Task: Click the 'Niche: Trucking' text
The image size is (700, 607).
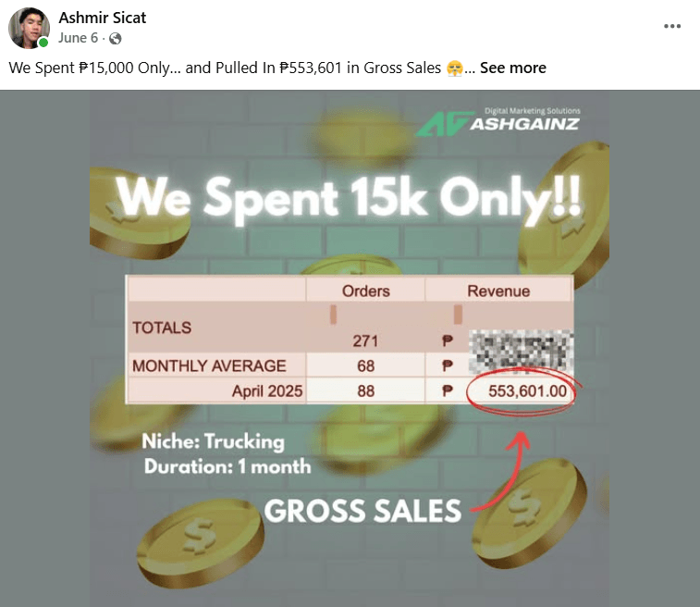Action: (213, 441)
